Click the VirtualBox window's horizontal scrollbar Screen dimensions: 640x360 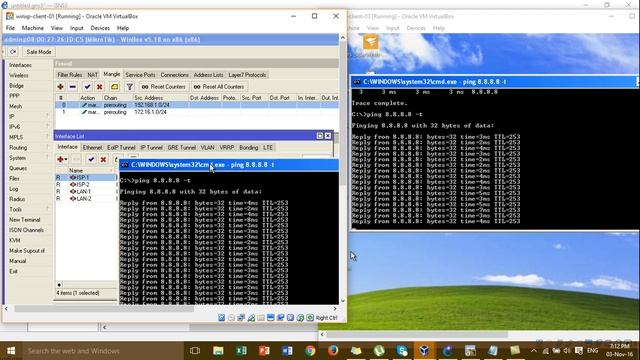104,309
